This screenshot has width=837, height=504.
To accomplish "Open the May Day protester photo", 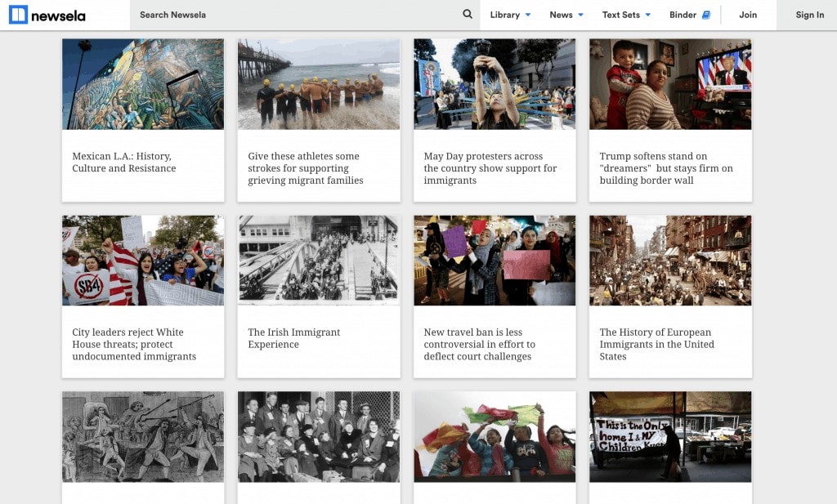I will 495,84.
